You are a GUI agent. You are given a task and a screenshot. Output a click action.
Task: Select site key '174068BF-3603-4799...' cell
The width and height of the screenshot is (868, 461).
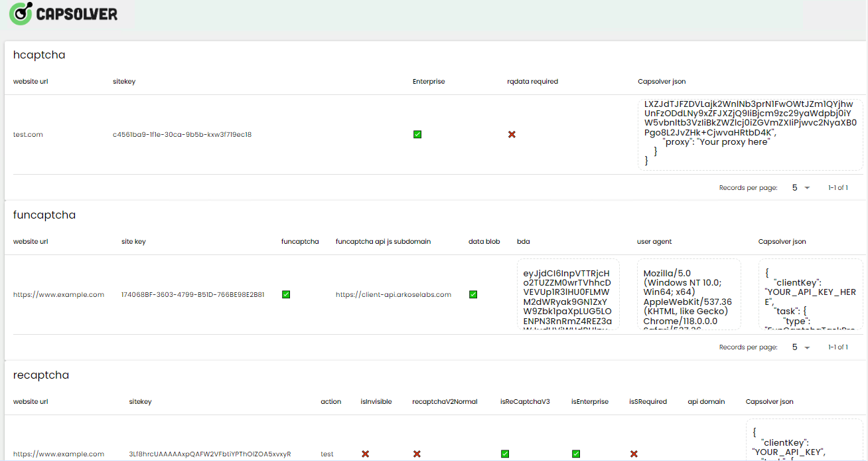pos(193,294)
